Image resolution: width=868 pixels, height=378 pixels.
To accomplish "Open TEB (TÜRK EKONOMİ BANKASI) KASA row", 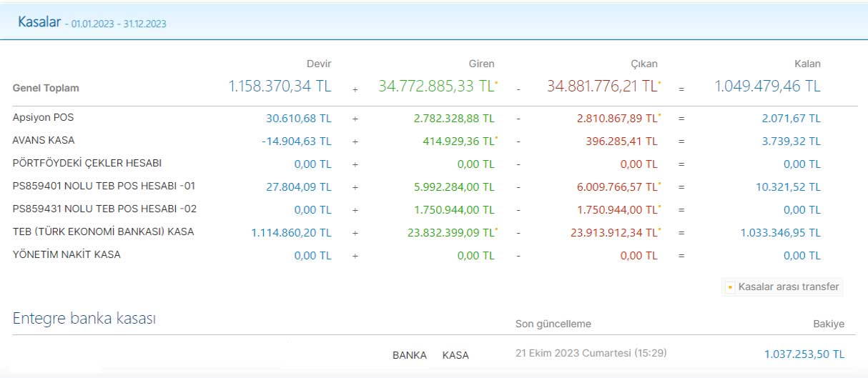I will (x=103, y=232).
